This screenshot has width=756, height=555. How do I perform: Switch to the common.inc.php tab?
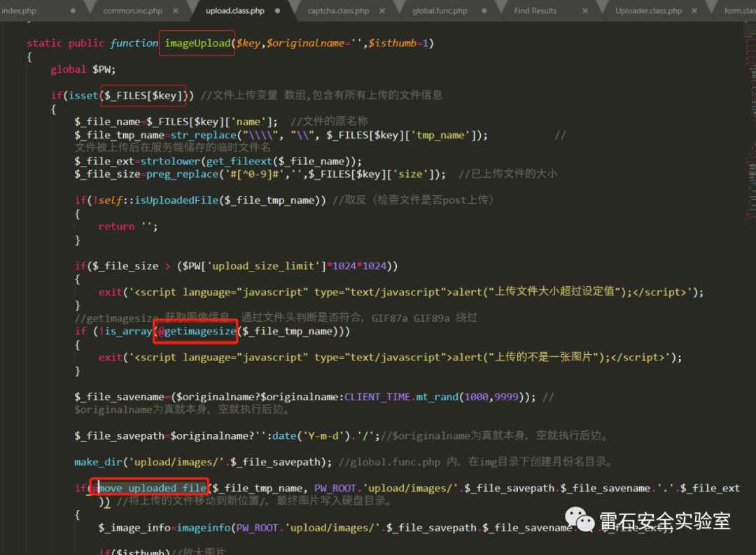[x=132, y=10]
